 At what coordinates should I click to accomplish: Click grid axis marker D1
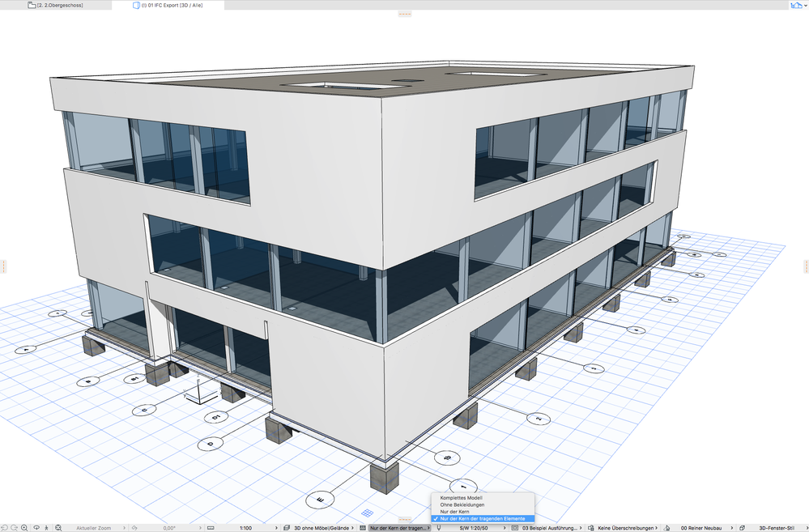(218, 417)
